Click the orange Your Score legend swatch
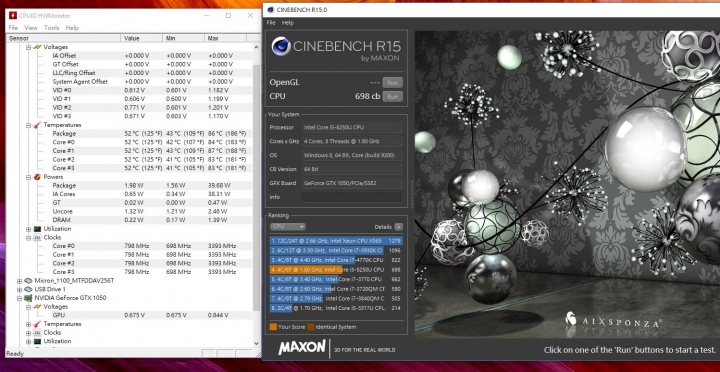This screenshot has height=372, width=720. pos(273,327)
